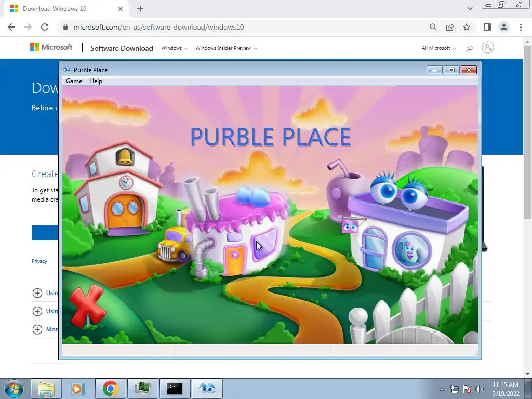
Task: Click the Chrome vertical scrollbar
Action: (x=527, y=132)
